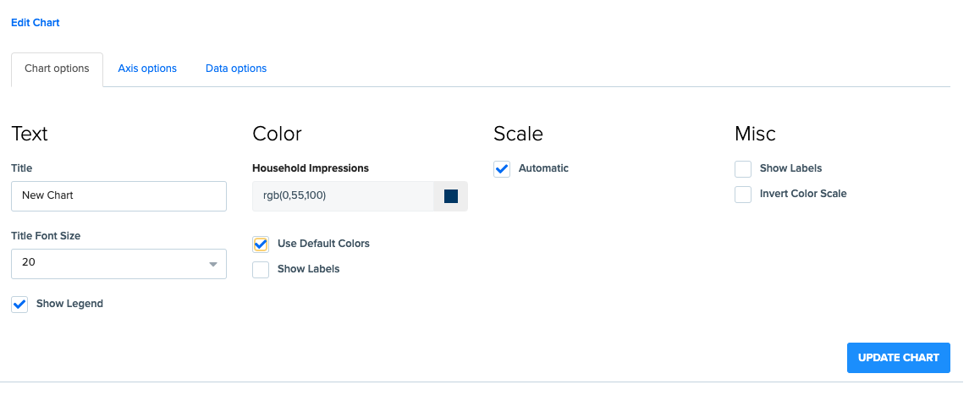This screenshot has height=401, width=980.
Task: Switch to the Axis options tab
Action: [x=147, y=69]
